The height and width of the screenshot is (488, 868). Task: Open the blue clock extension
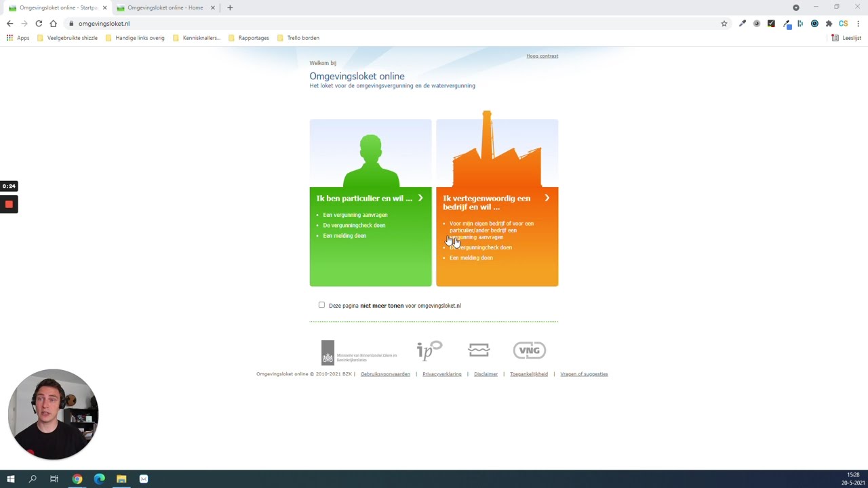(x=814, y=24)
